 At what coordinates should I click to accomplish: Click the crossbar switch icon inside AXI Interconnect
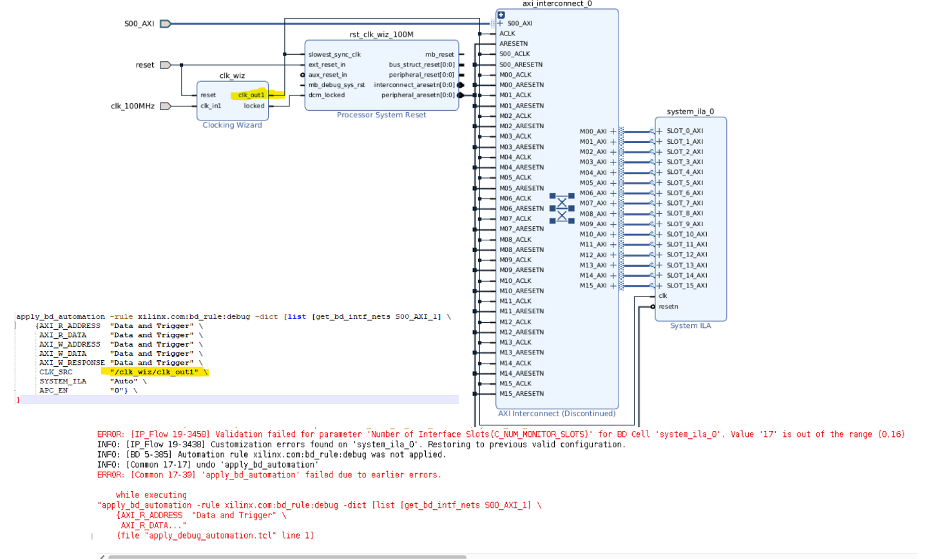point(561,208)
